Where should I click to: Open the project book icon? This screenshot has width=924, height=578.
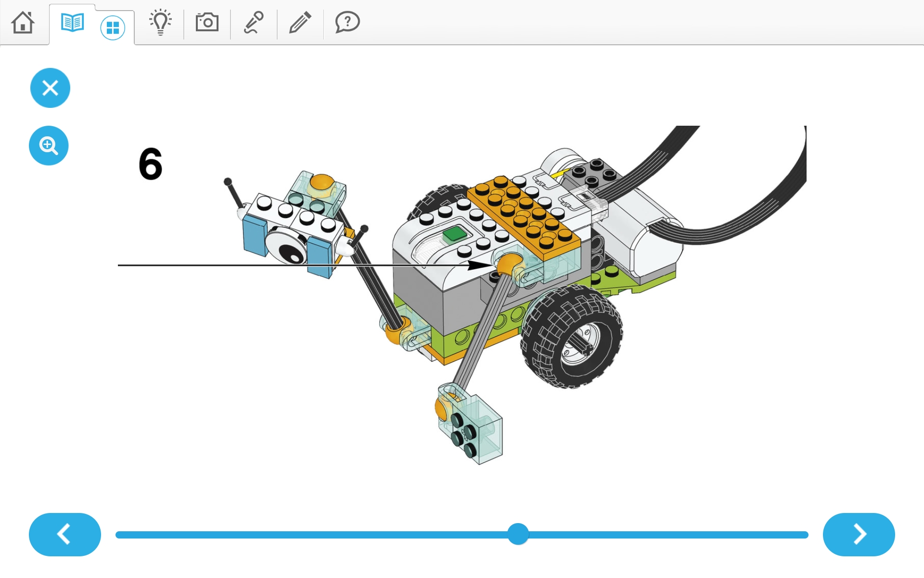coord(73,23)
